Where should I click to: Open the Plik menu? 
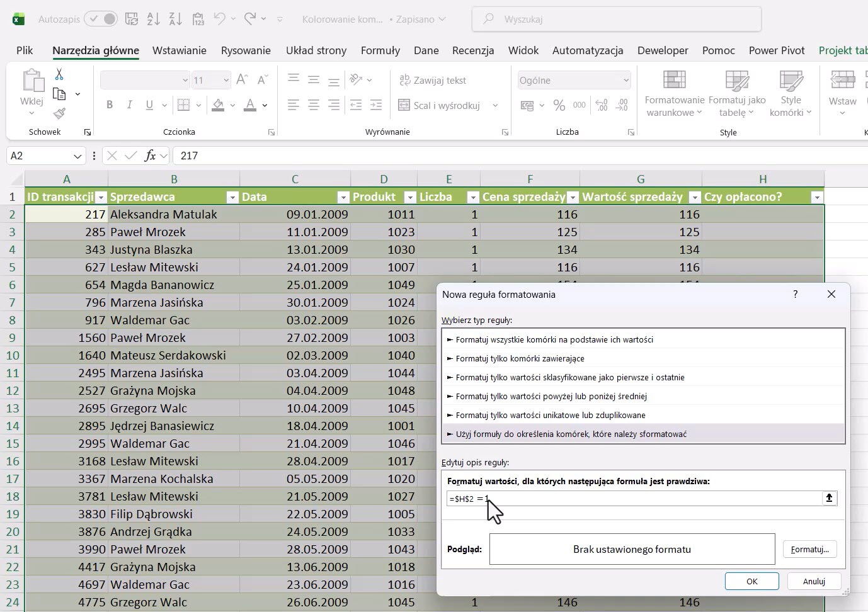click(25, 50)
